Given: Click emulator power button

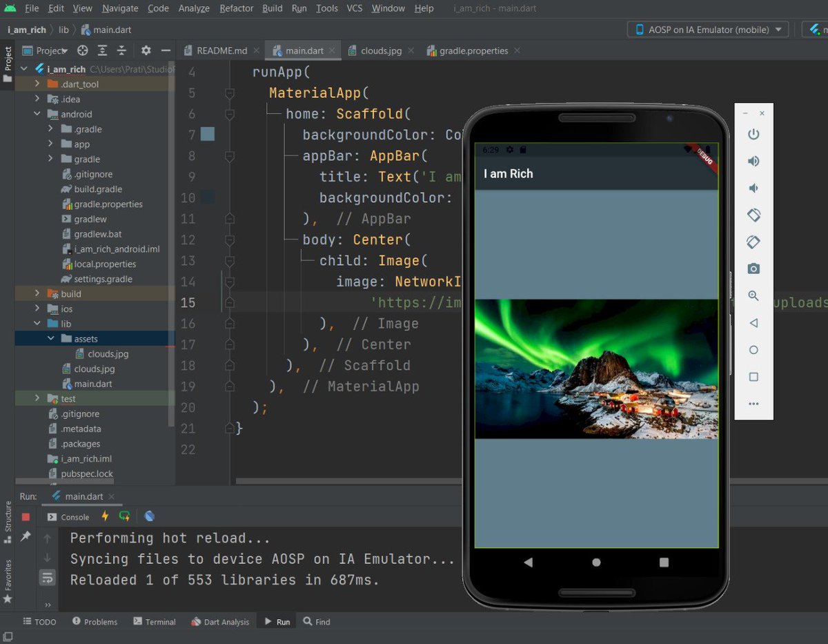Looking at the screenshot, I should (x=753, y=135).
